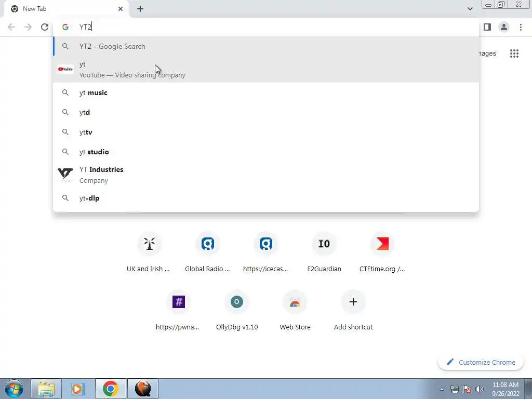Click the Customize Chrome button
This screenshot has height=399, width=532.
481,362
